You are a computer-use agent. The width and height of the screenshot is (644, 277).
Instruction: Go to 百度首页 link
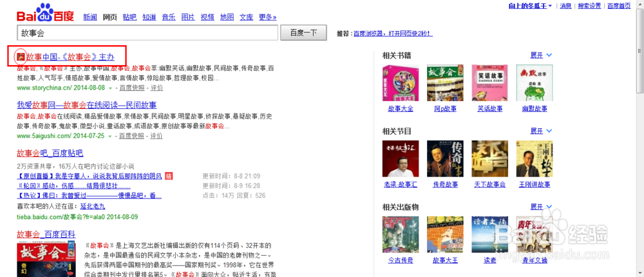coord(619,6)
